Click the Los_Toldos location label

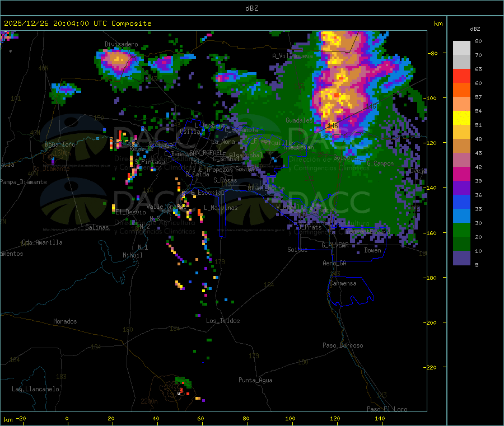tap(223, 321)
